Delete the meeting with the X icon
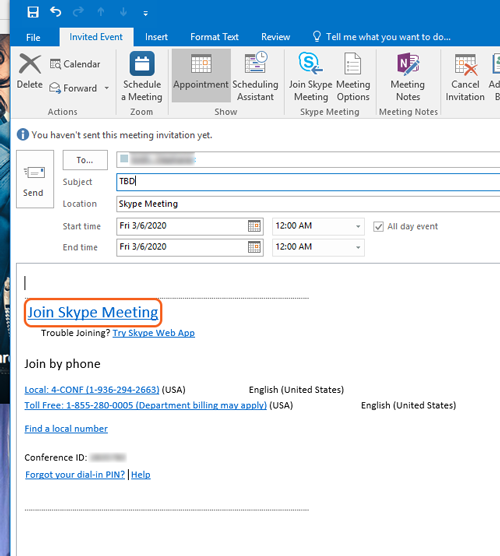The height and width of the screenshot is (556, 500). tap(30, 71)
